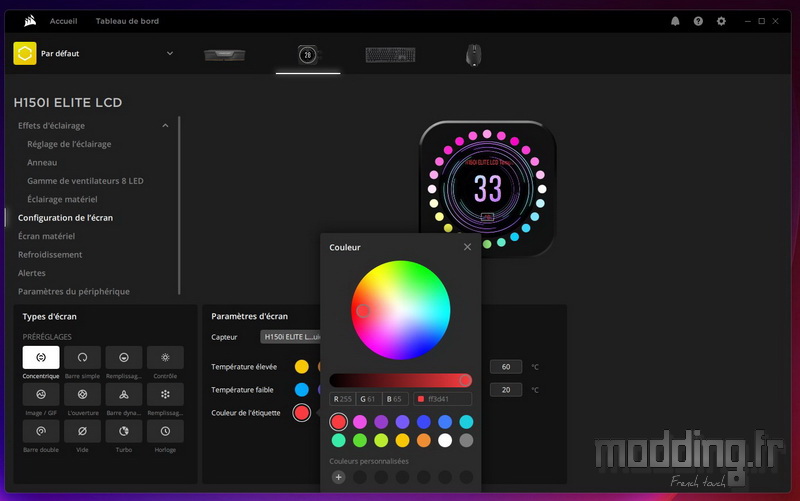Open Alertes section

(x=32, y=272)
